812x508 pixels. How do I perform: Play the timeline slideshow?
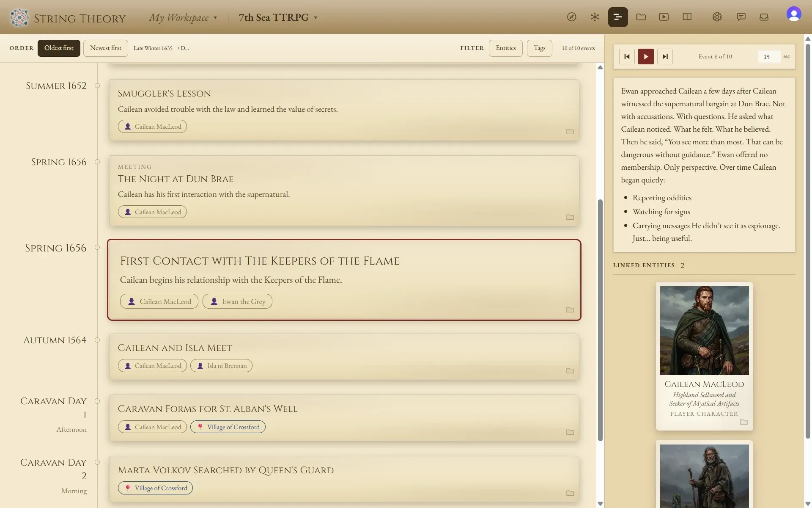click(646, 56)
